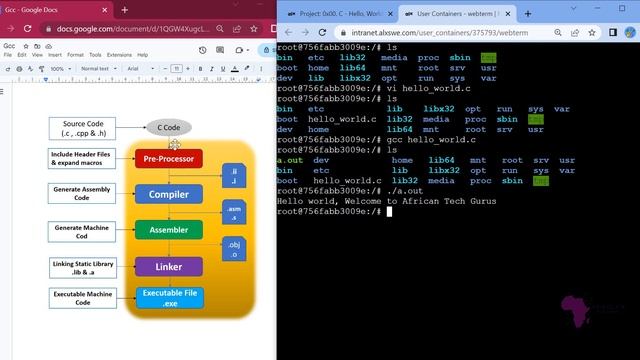
Task: Run spelling and grammar check
Action: (30, 69)
